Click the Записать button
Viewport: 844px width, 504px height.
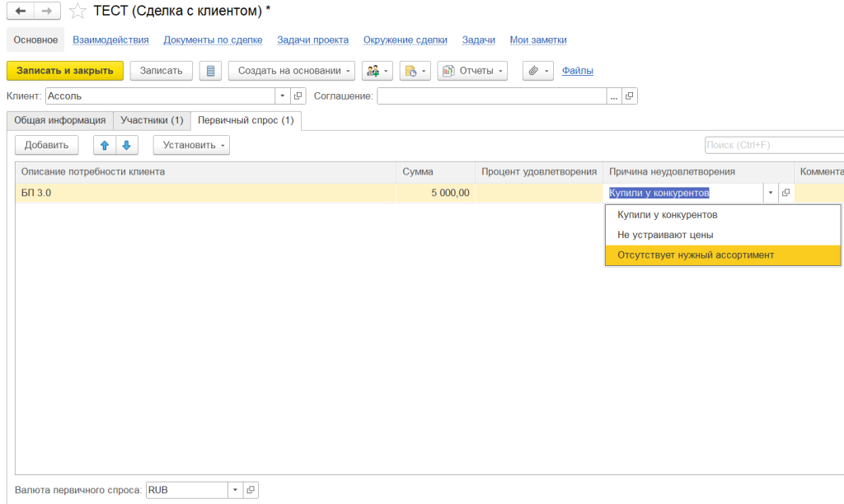pyautogui.click(x=161, y=71)
